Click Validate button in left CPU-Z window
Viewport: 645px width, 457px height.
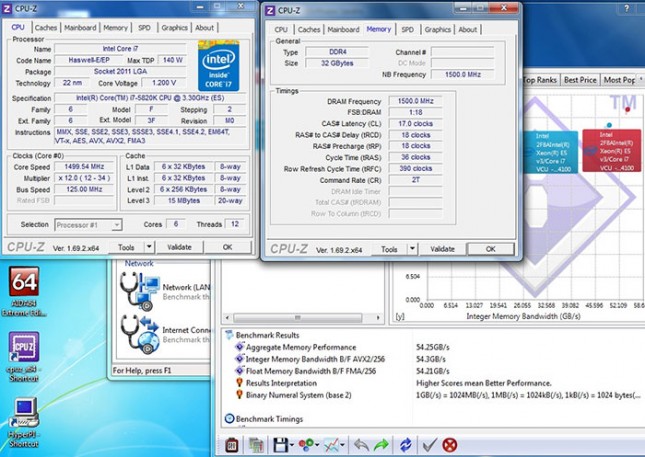(x=179, y=247)
